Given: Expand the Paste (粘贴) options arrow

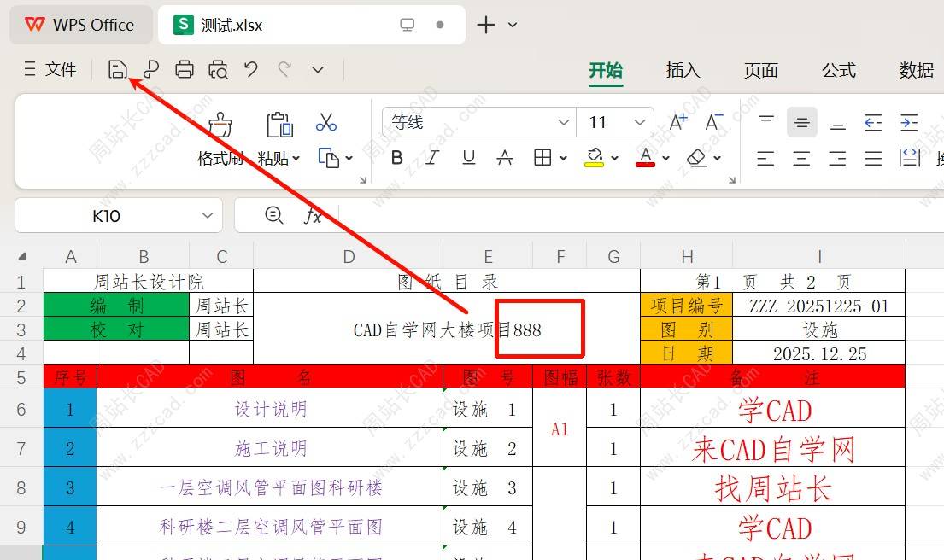Looking at the screenshot, I should coord(296,159).
